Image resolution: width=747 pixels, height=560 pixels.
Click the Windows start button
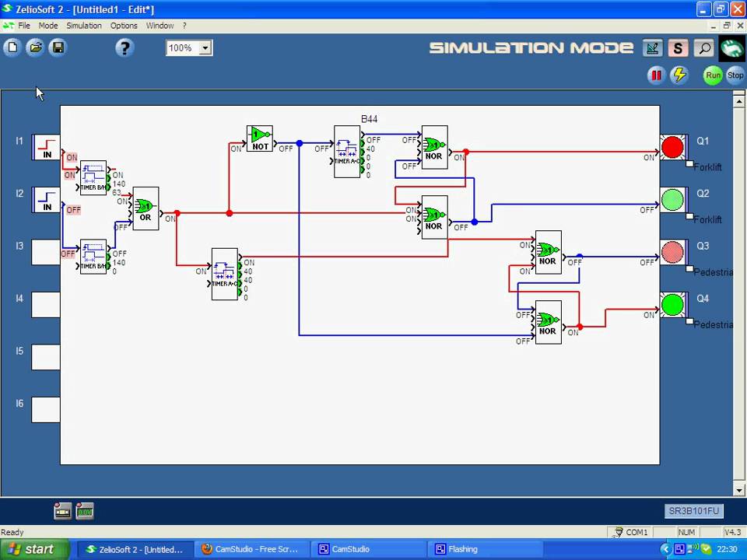point(35,550)
